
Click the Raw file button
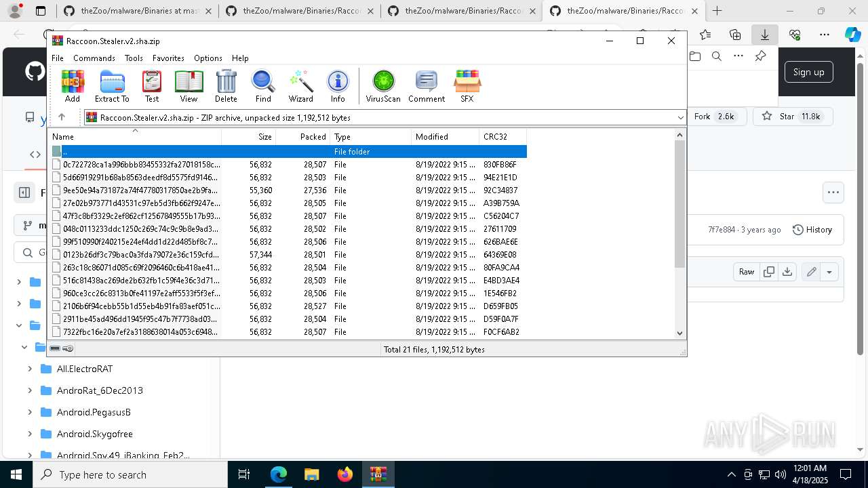747,272
